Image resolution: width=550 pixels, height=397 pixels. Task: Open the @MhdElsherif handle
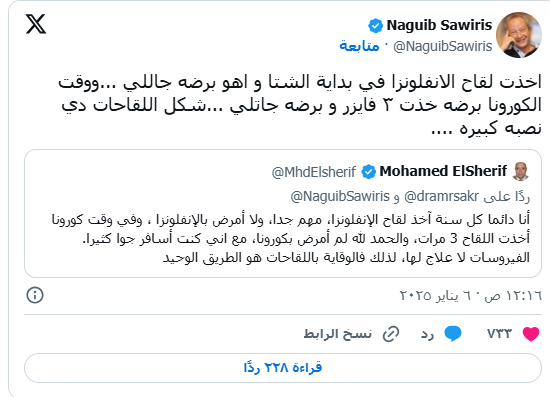click(x=314, y=172)
